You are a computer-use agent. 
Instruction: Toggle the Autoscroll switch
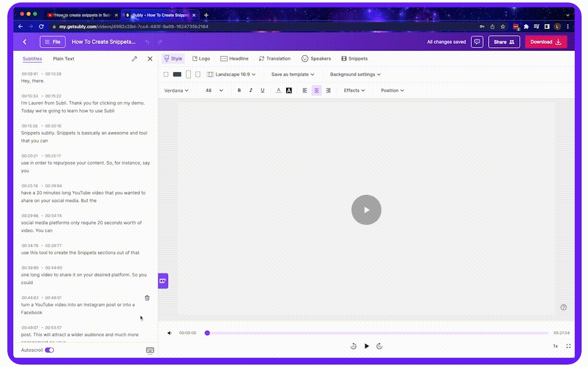pos(49,350)
